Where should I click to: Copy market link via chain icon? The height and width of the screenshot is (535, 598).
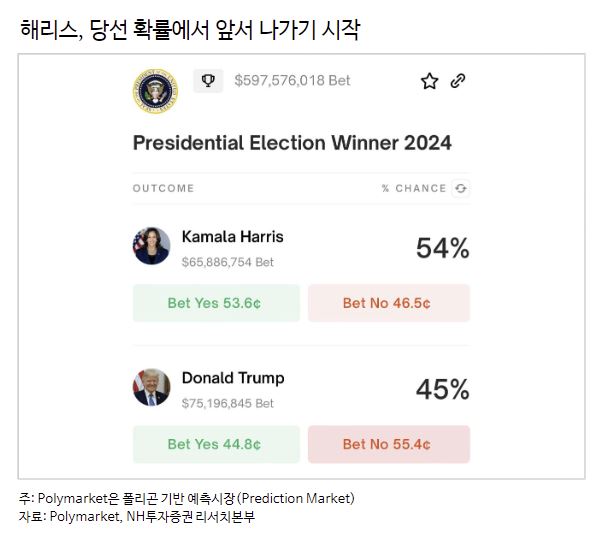coord(458,81)
